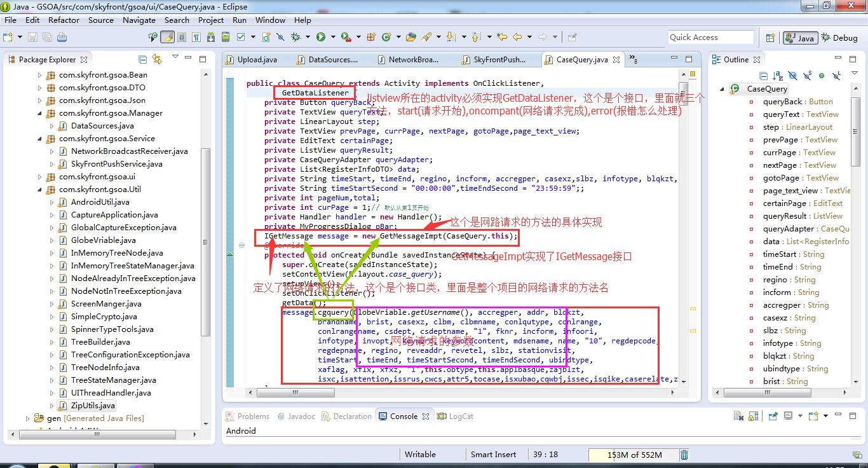Image resolution: width=868 pixels, height=468 pixels.
Task: Collapse the com.skyfront.gsoa.Util package
Action: [39, 189]
